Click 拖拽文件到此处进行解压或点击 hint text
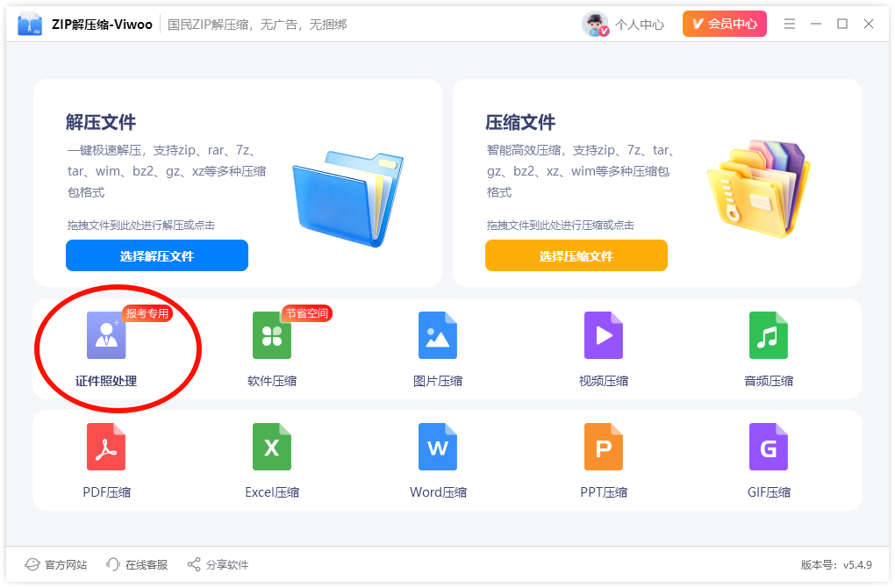895x588 pixels. (x=141, y=225)
